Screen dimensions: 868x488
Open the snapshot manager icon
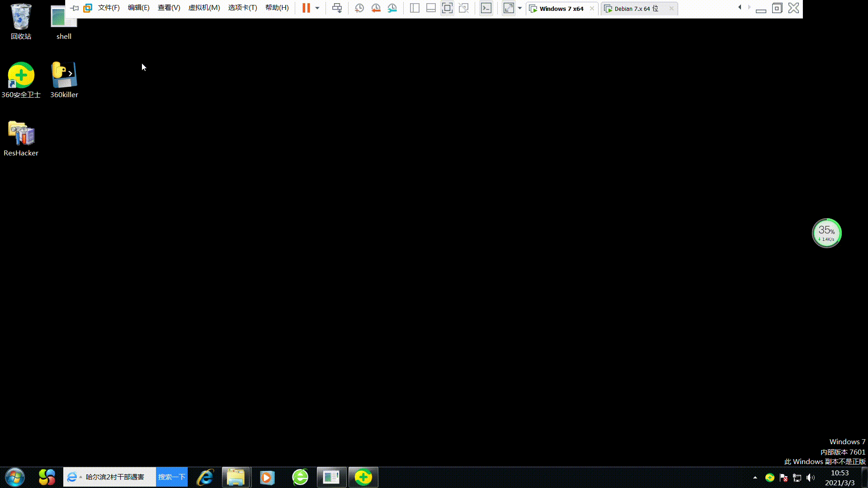[392, 8]
